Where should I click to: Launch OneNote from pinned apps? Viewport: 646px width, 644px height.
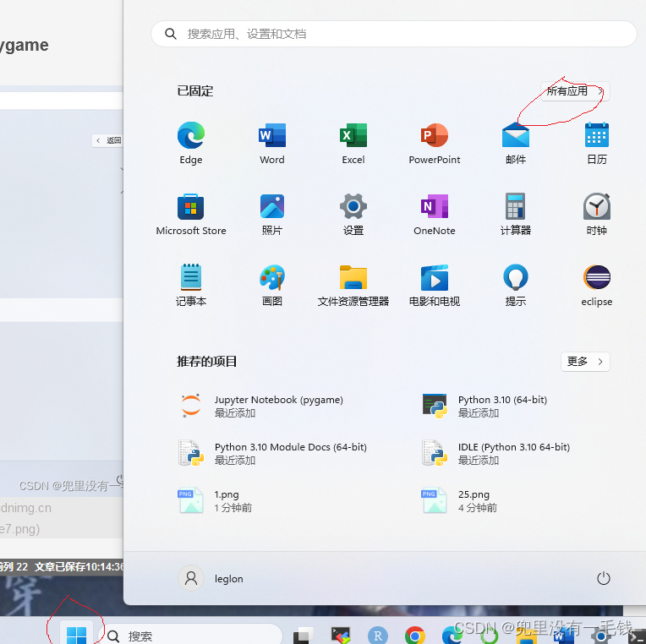[x=435, y=214]
